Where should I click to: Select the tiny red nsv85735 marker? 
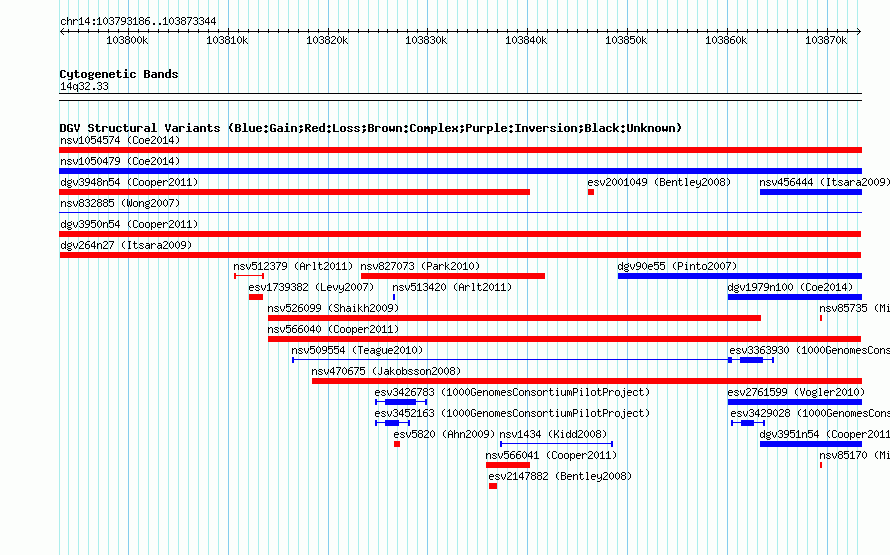click(821, 318)
